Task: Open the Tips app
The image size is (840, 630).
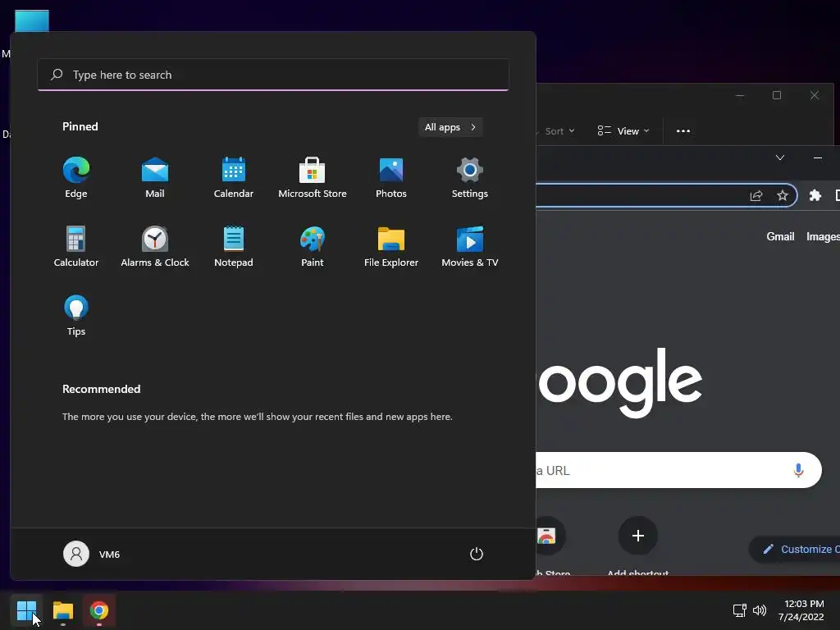Action: (76, 316)
